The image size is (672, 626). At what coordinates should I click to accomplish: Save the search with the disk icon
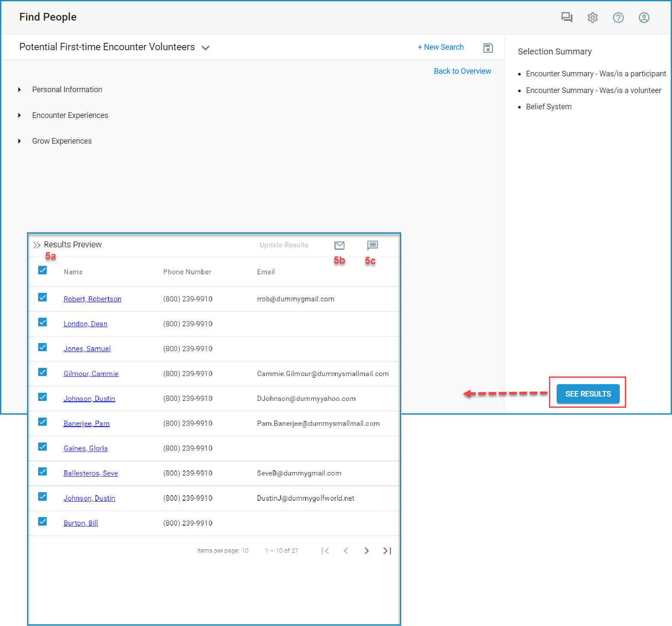(488, 48)
